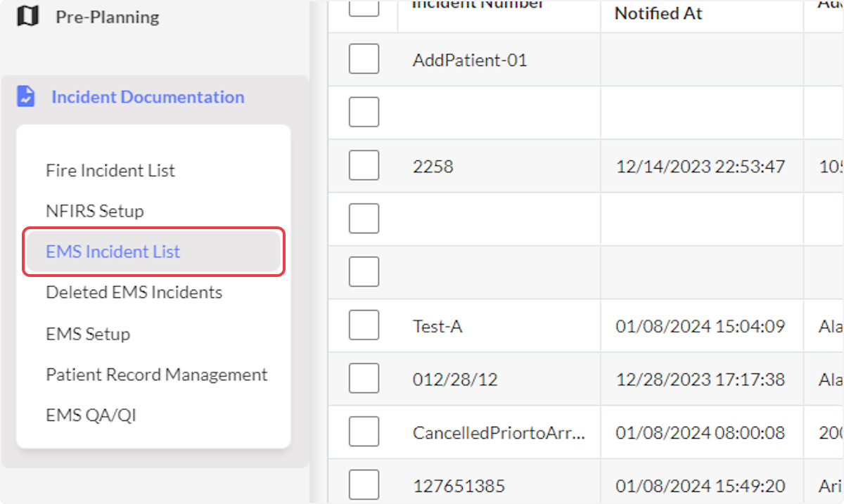The image size is (844, 504).
Task: Open Pre-Planning in the sidebar
Action: pyautogui.click(x=107, y=17)
